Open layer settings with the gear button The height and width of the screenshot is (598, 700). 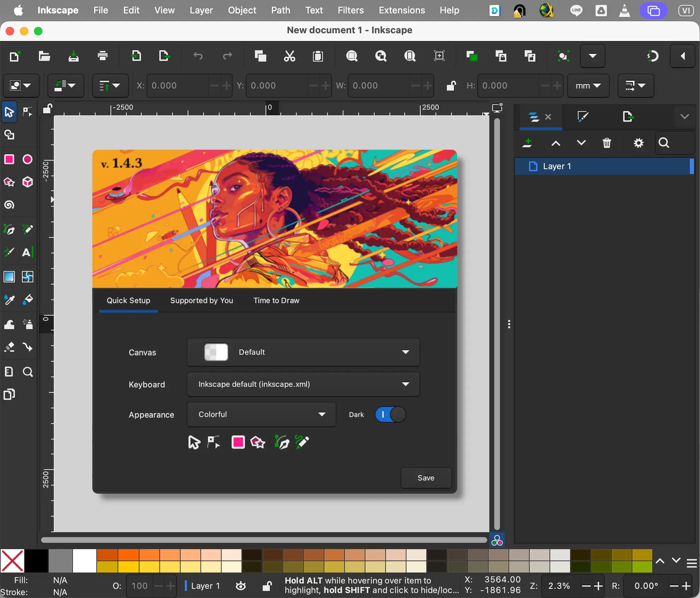click(638, 143)
